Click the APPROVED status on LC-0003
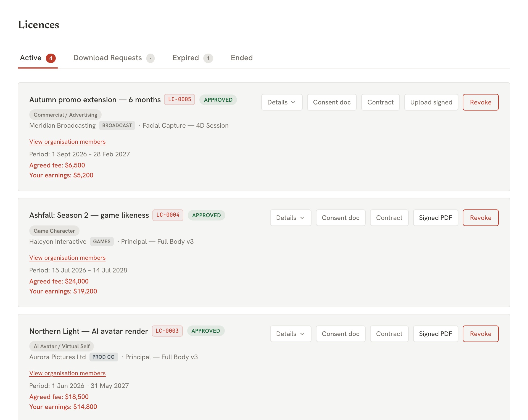 [206, 331]
